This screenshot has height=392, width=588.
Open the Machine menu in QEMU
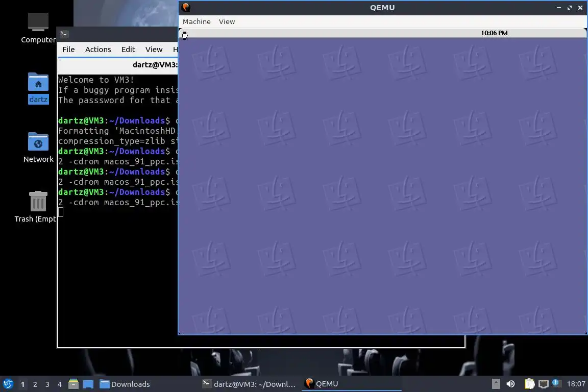click(x=197, y=22)
